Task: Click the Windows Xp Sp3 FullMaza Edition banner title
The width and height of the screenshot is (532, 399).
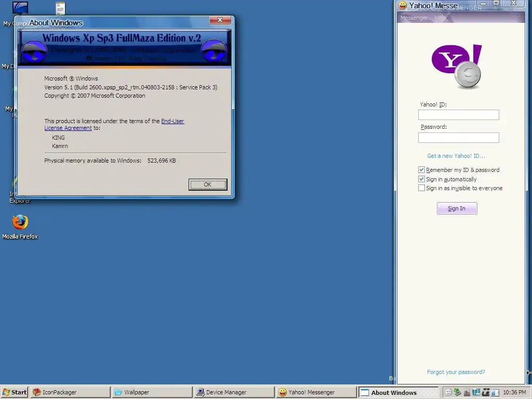Action: point(122,38)
